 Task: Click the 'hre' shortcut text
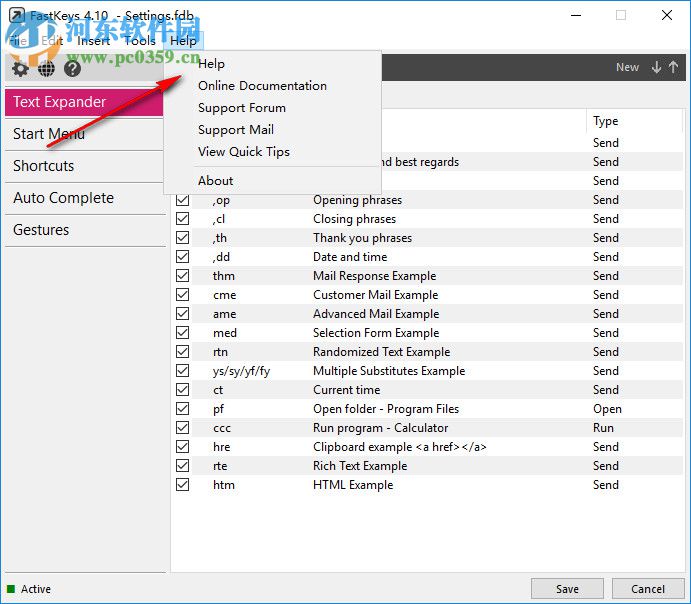tap(222, 447)
